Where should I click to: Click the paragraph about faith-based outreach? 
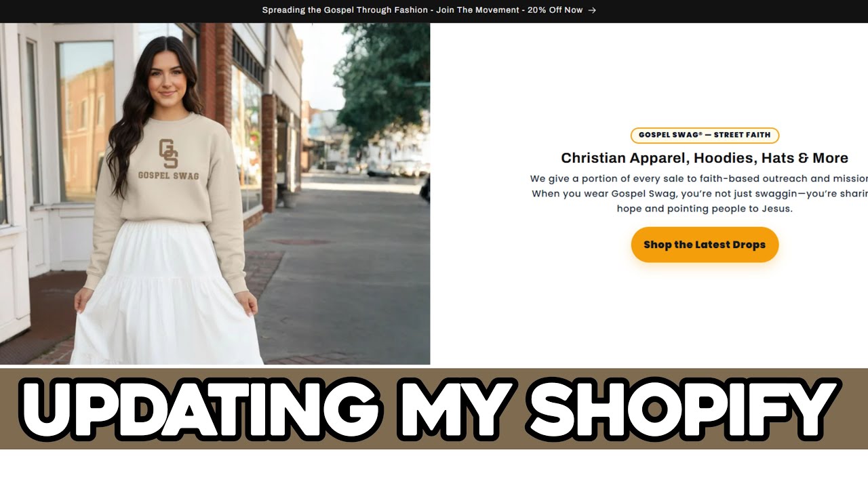coord(699,193)
